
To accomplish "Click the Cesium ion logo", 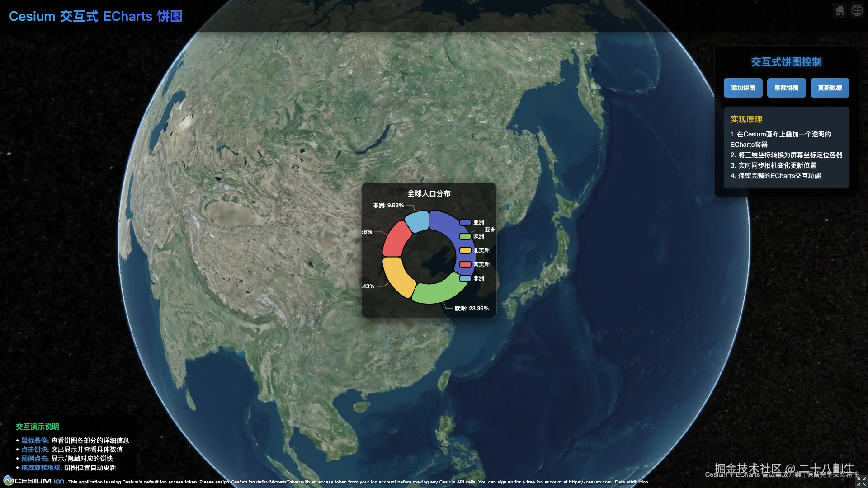I will click(34, 481).
